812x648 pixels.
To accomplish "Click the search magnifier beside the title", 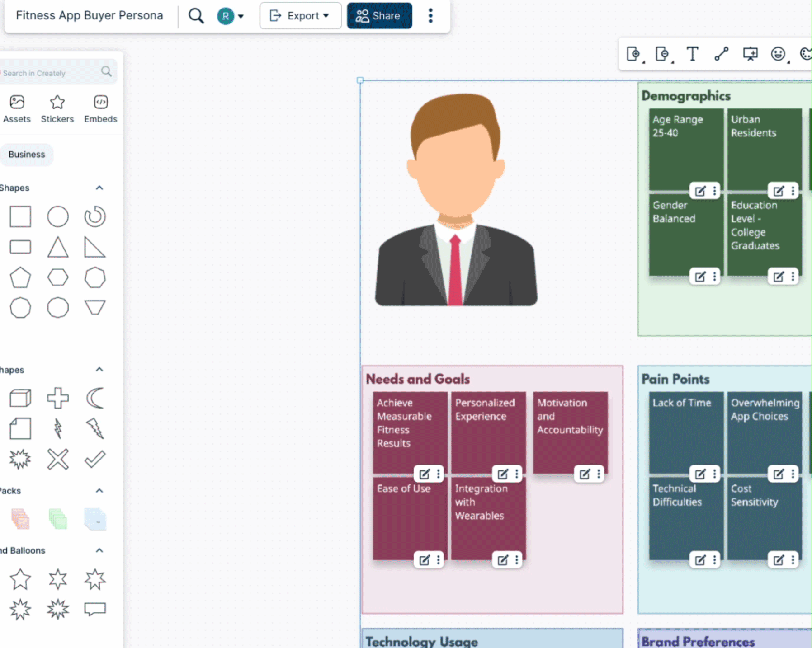I will pyautogui.click(x=196, y=15).
